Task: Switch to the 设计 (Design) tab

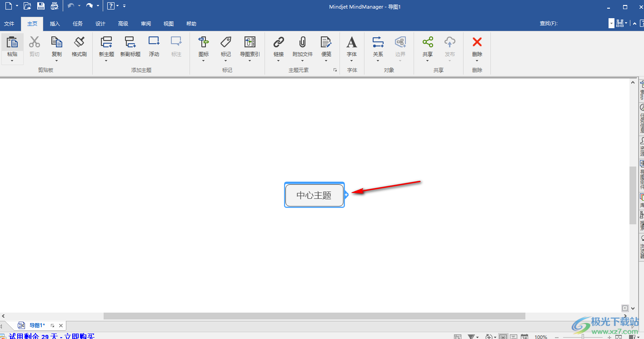Action: click(100, 24)
